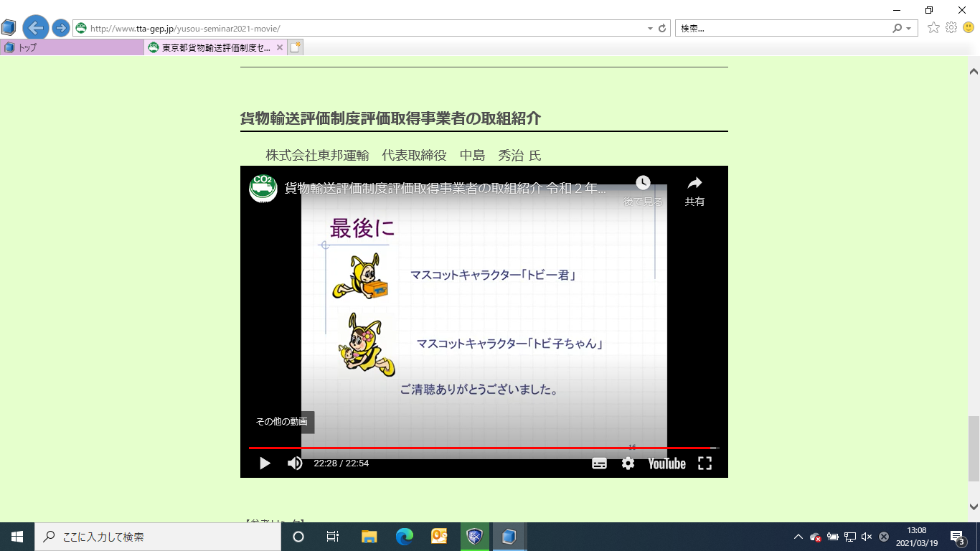
Task: Close the 東京都貨物輸送評価制度 tab
Action: pyautogui.click(x=280, y=47)
